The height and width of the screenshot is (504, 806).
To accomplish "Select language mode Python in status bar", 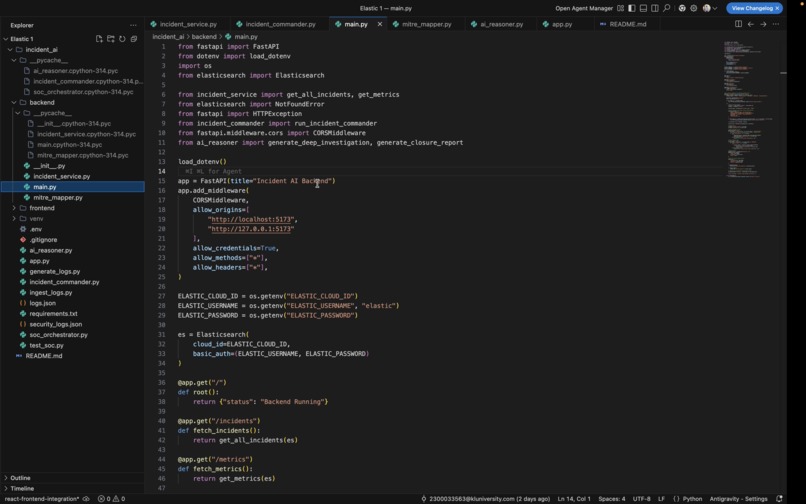I will [692, 499].
